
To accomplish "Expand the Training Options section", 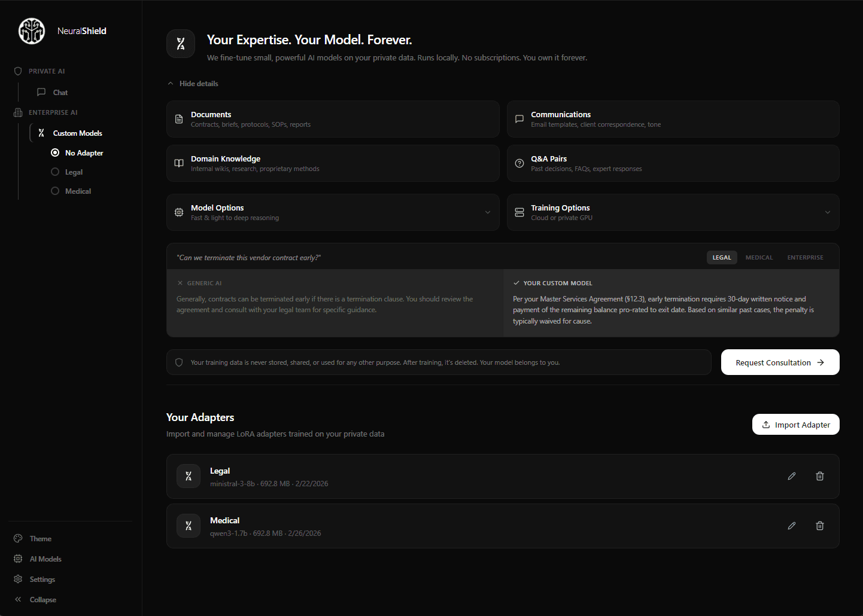I will click(x=828, y=212).
